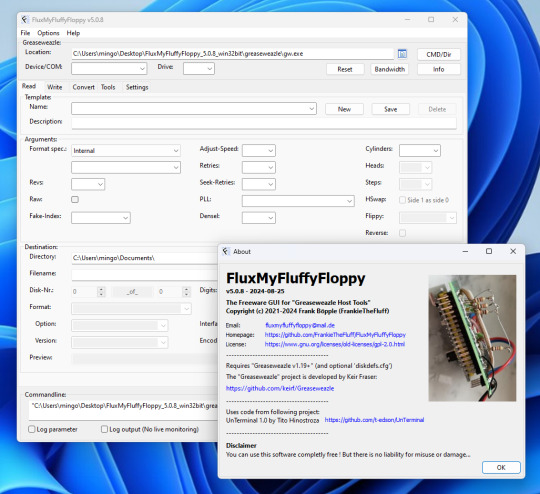Open the Options menu
540x494 pixels.
48,33
